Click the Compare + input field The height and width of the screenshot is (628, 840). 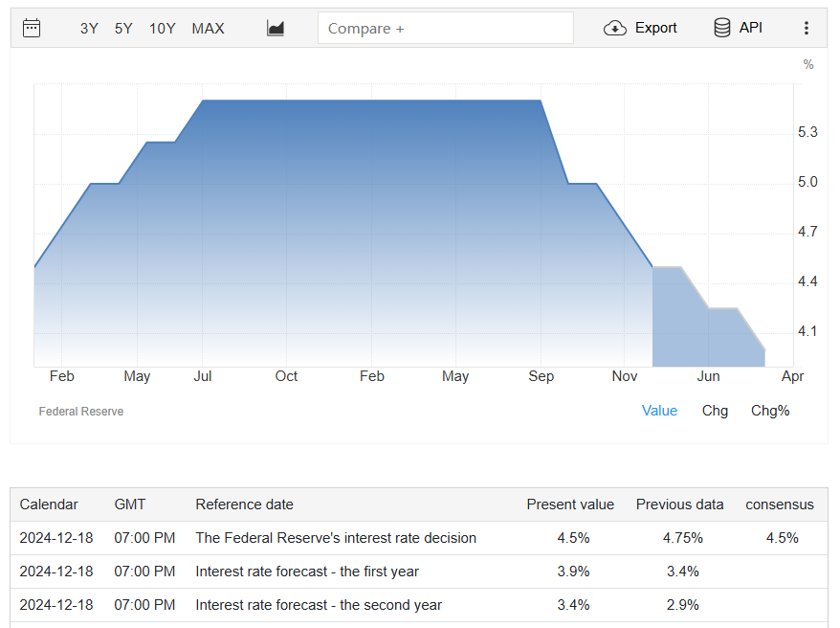[445, 29]
